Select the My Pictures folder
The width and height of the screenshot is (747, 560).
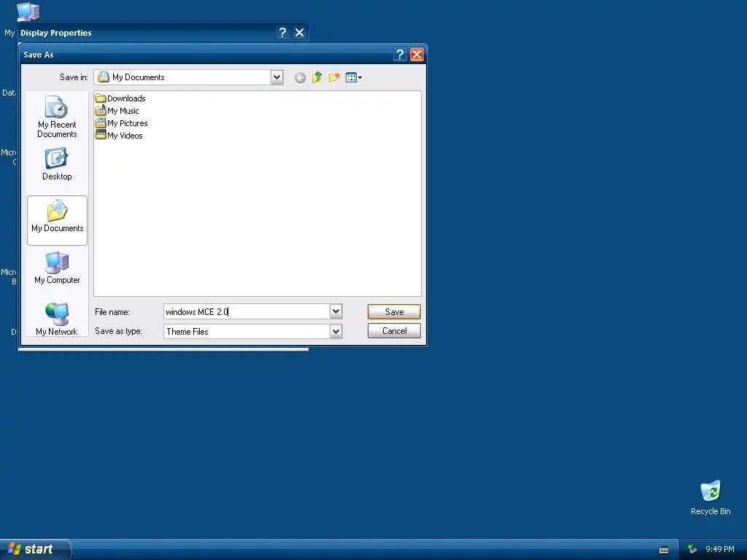click(x=122, y=123)
